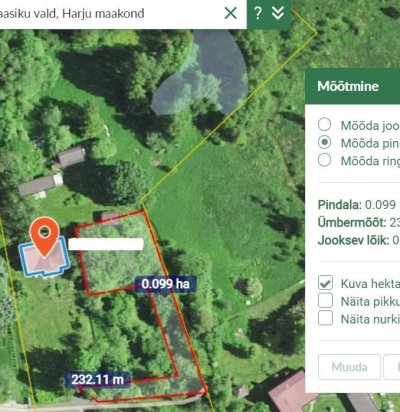Click the 0.099 ha area label
The image size is (400, 412).
[166, 284]
